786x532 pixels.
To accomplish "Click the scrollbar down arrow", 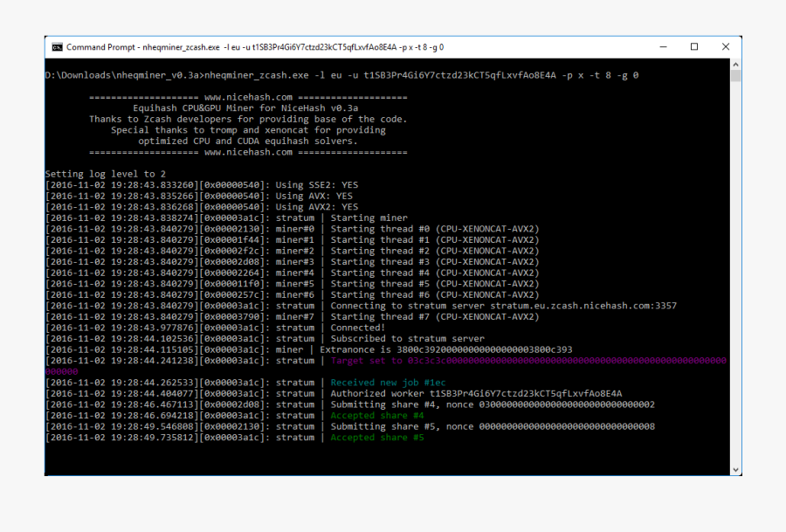I will (x=735, y=469).
